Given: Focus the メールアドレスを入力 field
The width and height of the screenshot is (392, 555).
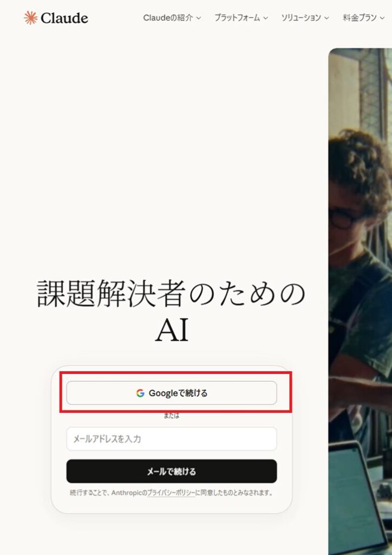Looking at the screenshot, I should (172, 439).
